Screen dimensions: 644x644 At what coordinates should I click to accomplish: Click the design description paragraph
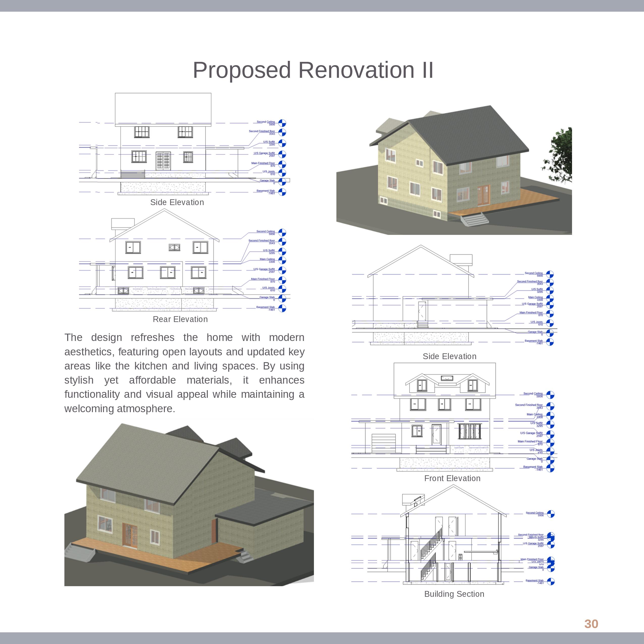pos(184,373)
